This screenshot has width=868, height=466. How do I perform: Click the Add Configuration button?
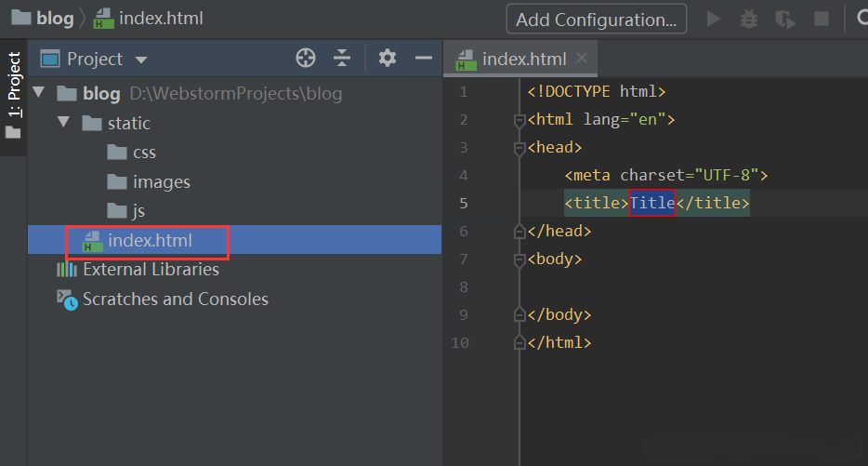point(596,19)
